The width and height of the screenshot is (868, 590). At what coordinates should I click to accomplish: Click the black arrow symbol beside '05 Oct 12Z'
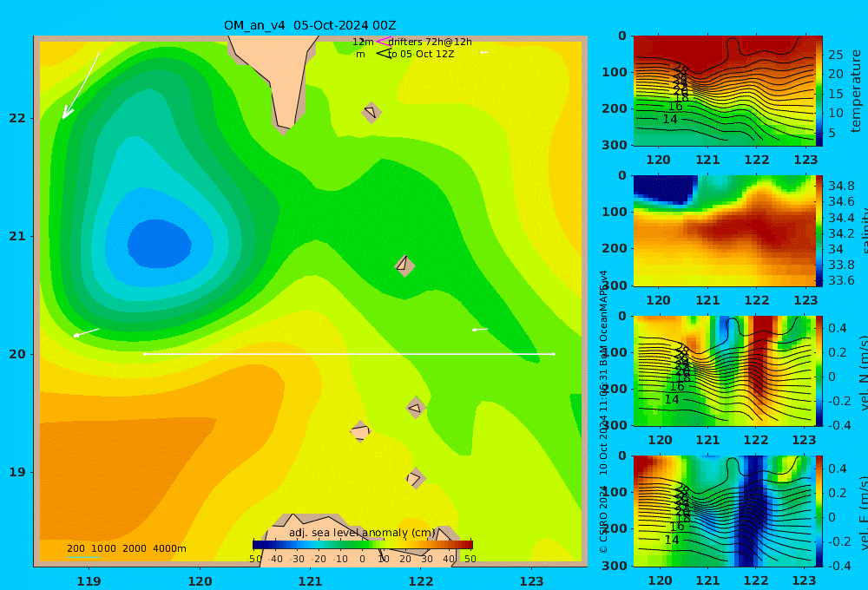point(384,54)
